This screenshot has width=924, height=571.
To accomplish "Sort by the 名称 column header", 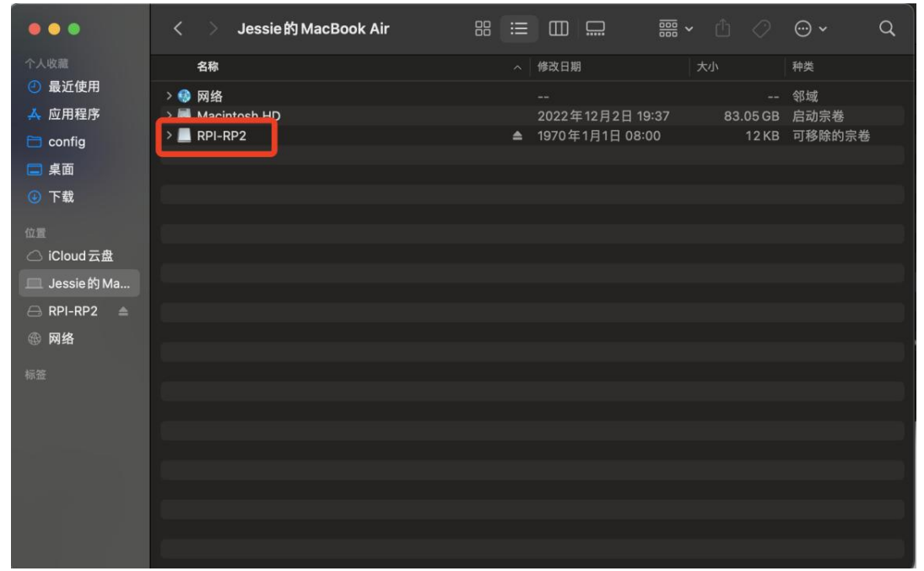I will point(208,67).
